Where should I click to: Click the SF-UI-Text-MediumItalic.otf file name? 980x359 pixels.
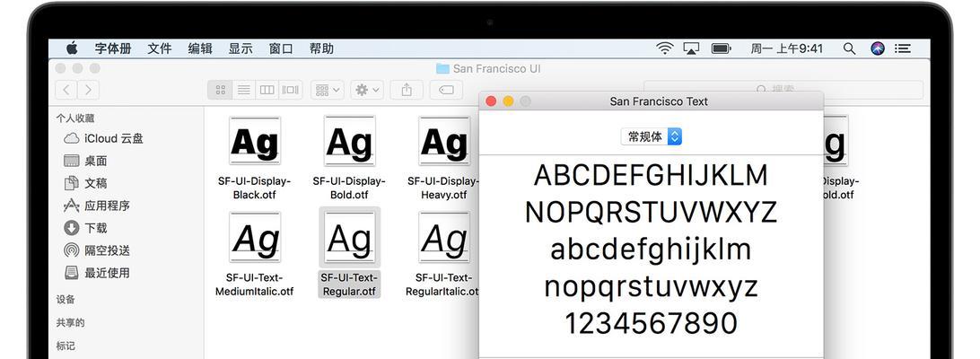click(x=254, y=285)
